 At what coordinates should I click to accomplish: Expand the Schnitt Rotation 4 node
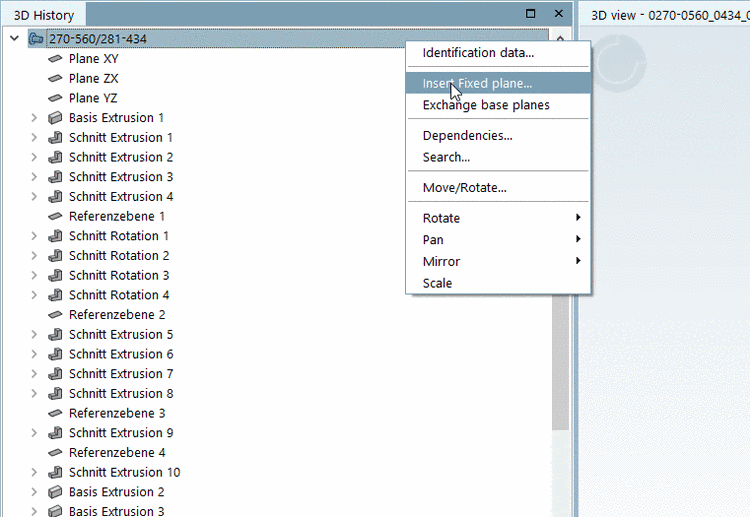34,295
